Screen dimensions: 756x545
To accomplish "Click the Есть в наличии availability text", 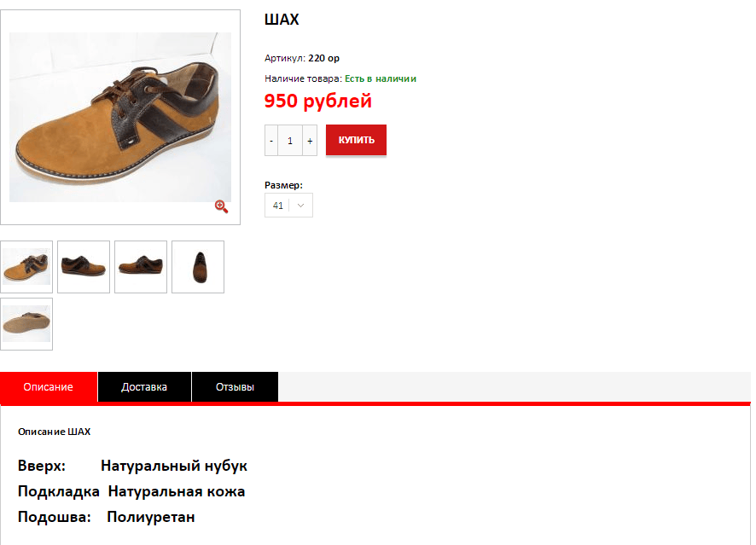I will click(381, 78).
